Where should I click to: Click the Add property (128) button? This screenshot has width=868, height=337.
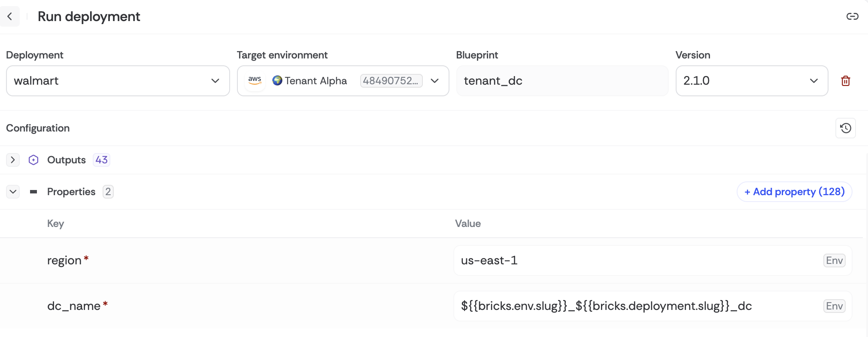tap(794, 192)
